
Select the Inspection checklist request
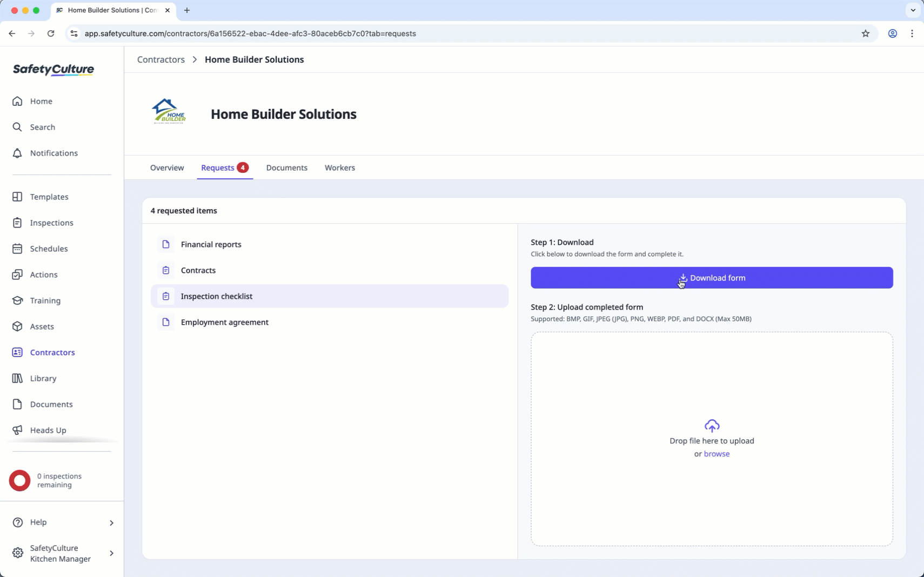pyautogui.click(x=330, y=296)
